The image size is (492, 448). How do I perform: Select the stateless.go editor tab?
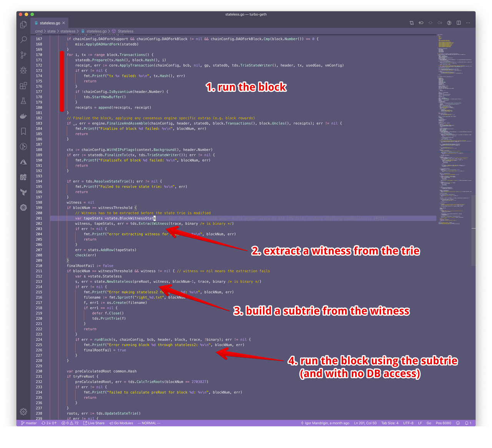tap(50, 23)
